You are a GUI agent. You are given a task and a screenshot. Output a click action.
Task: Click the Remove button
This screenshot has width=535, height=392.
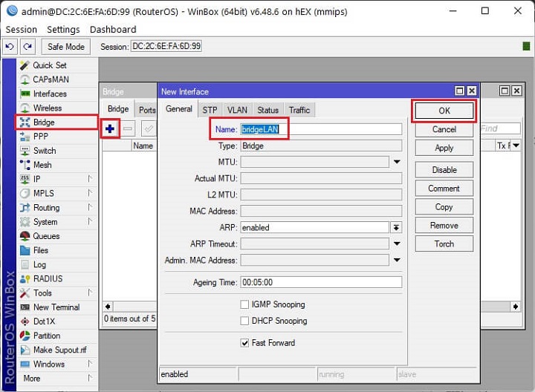click(x=444, y=225)
